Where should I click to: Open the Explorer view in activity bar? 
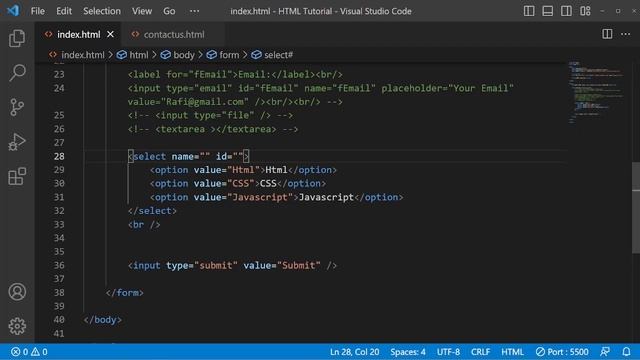(x=17, y=38)
